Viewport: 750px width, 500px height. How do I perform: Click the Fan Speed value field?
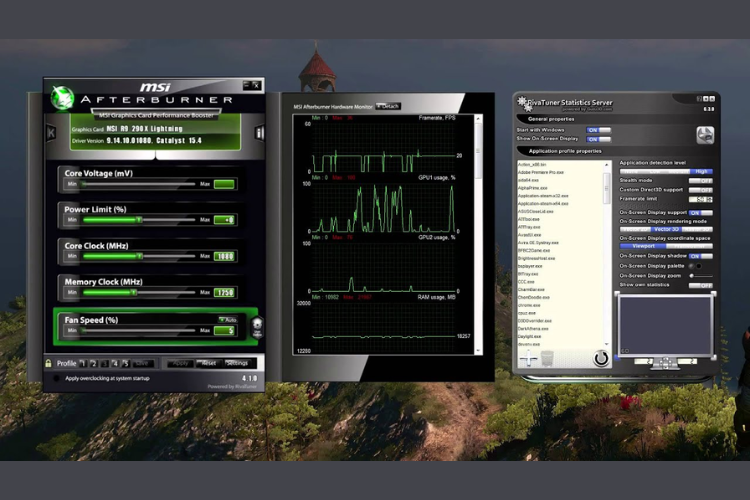click(x=224, y=330)
